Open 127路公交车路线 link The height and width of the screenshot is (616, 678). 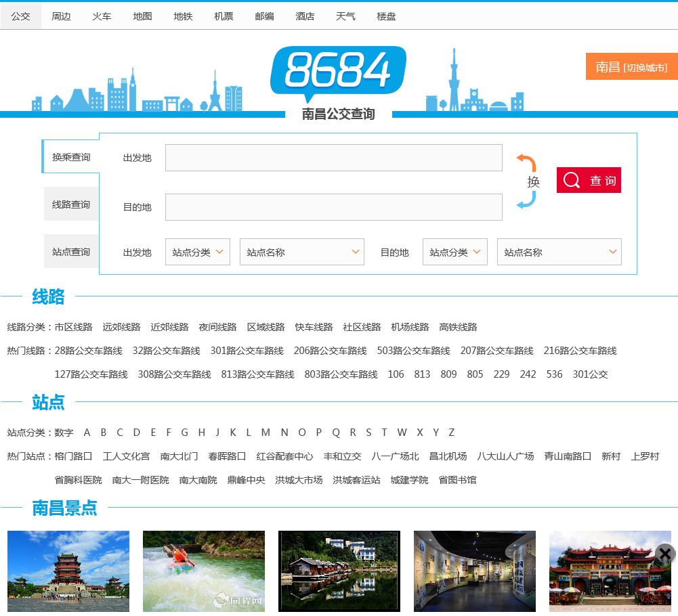[x=91, y=374]
